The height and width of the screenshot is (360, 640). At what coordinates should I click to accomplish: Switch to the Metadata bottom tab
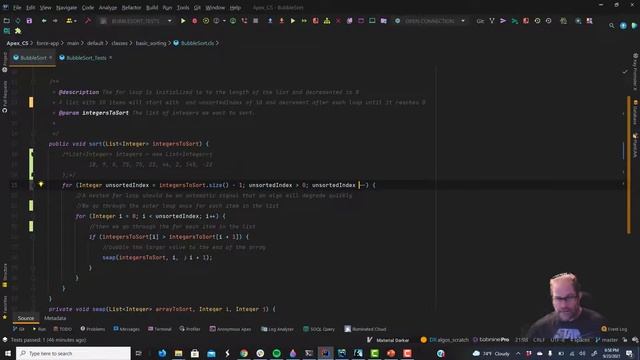pyautogui.click(x=55, y=318)
